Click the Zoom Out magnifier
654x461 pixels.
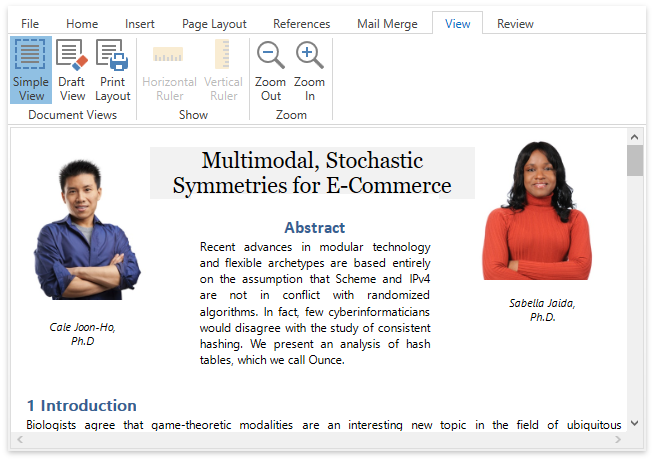pyautogui.click(x=270, y=70)
